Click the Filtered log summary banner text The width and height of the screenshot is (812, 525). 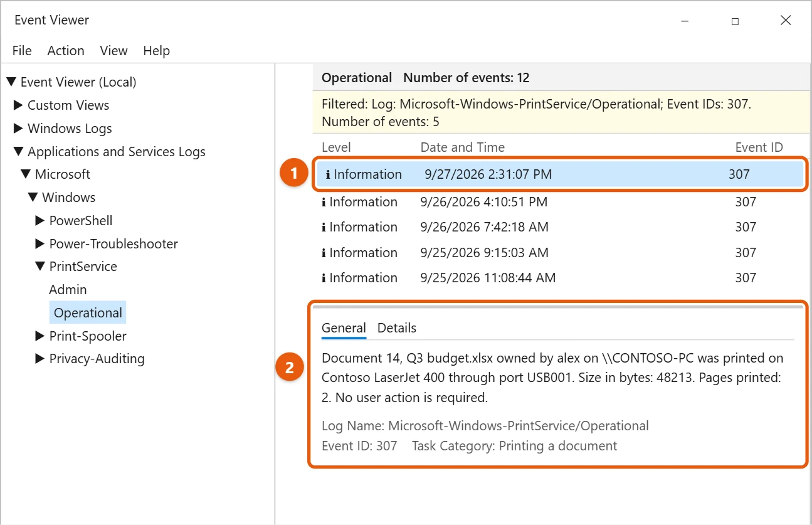click(x=536, y=113)
